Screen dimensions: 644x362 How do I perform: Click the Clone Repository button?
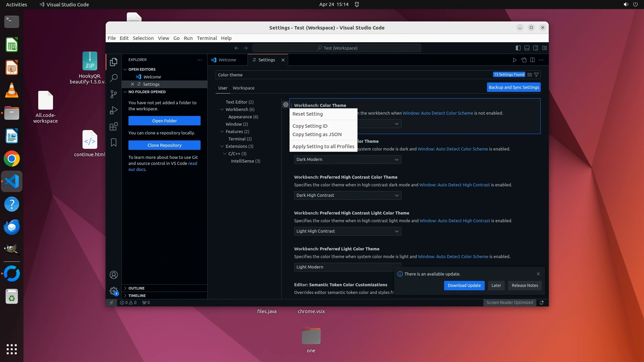point(164,145)
